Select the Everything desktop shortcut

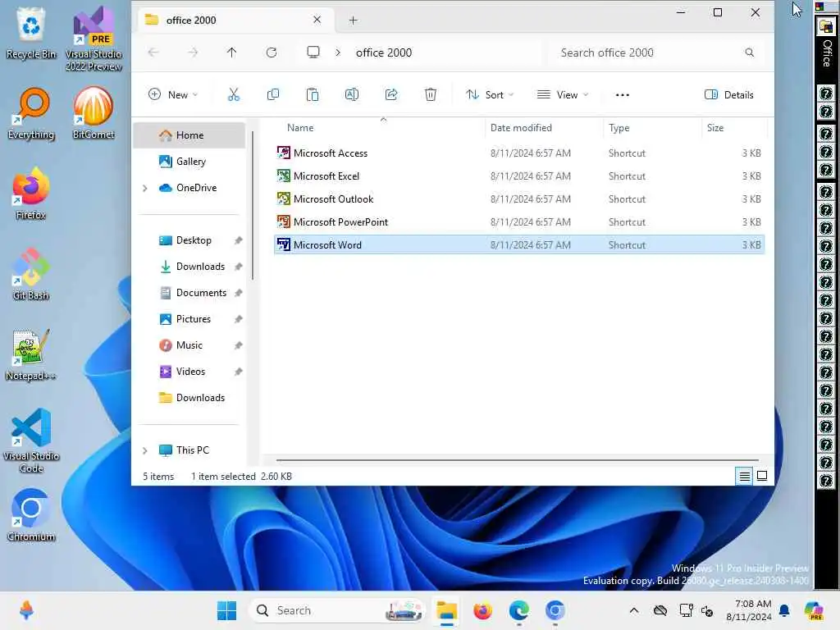click(31, 114)
